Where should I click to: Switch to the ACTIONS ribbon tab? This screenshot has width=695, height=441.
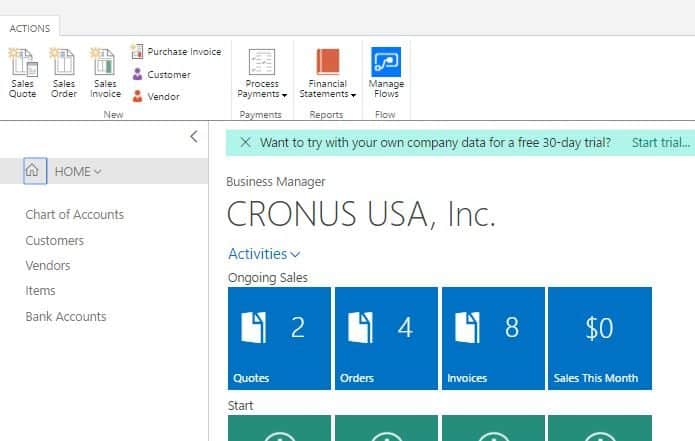click(x=30, y=28)
